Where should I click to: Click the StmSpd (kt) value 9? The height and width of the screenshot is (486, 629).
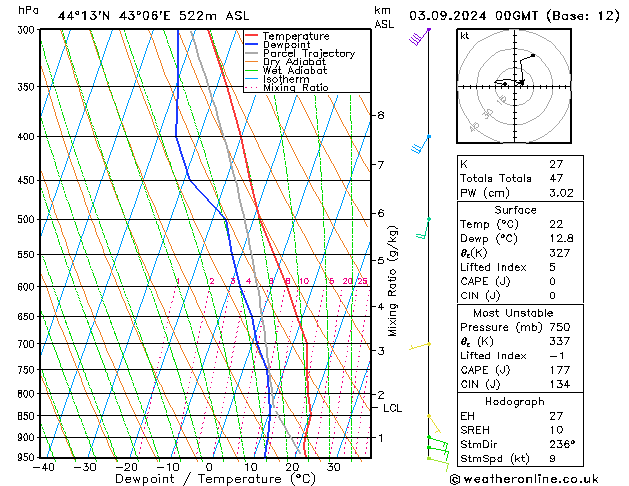tap(553, 459)
